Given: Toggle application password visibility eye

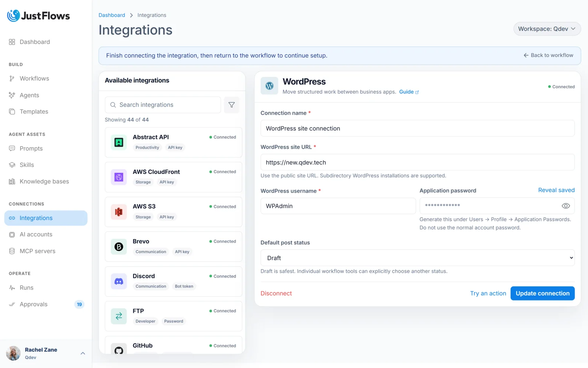Looking at the screenshot, I should point(566,206).
